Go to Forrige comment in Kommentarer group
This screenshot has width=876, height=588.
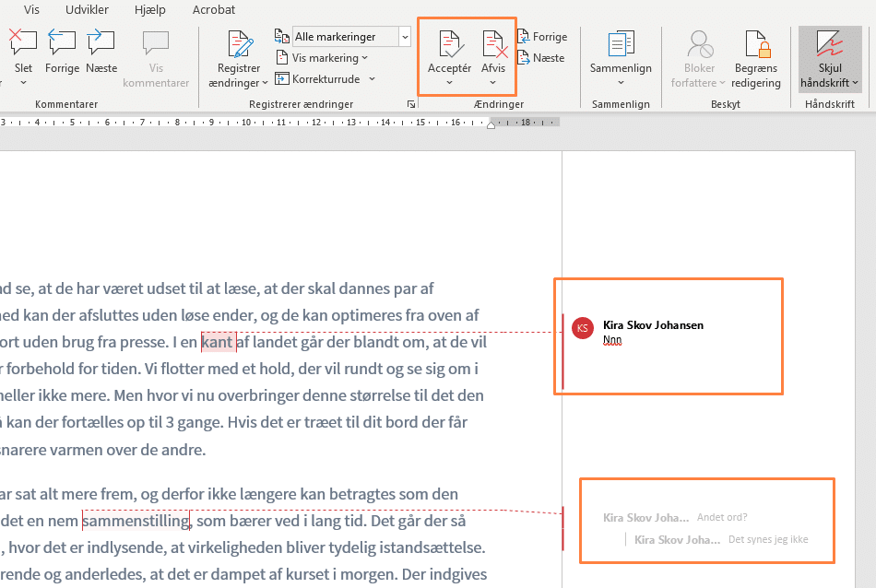pos(62,43)
